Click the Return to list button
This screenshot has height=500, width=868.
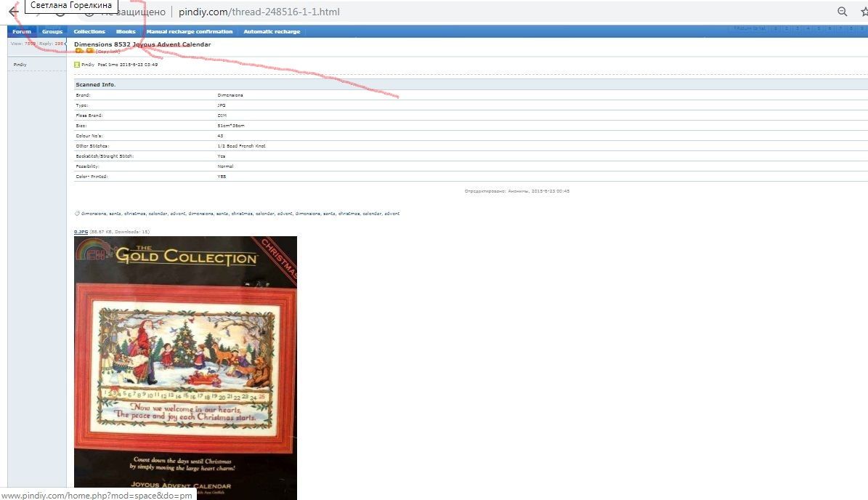749,29
